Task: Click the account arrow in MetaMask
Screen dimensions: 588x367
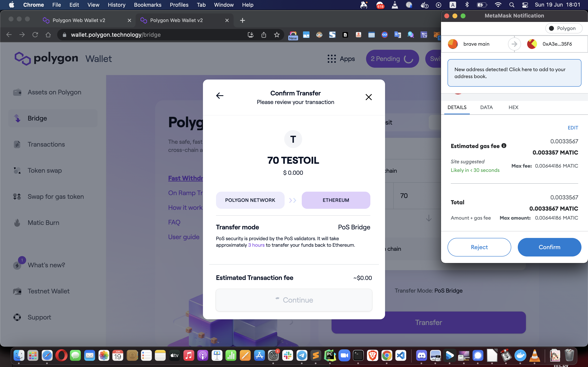Action: pos(514,44)
